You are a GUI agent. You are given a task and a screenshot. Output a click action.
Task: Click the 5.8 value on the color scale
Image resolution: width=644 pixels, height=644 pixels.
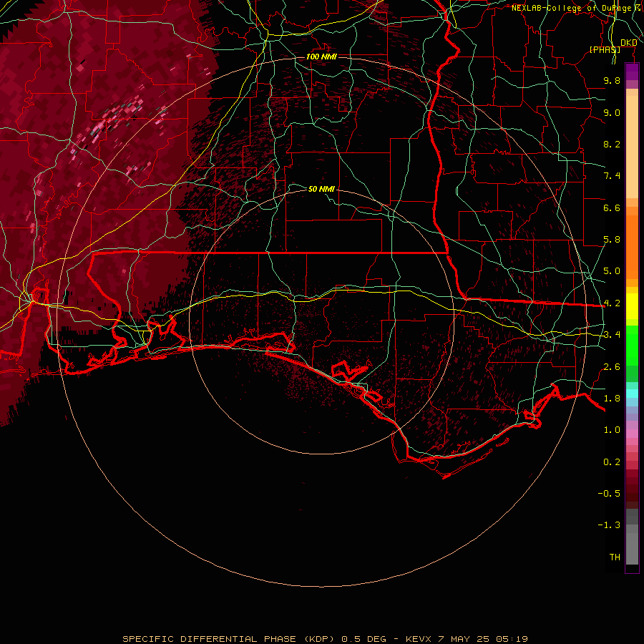click(612, 240)
